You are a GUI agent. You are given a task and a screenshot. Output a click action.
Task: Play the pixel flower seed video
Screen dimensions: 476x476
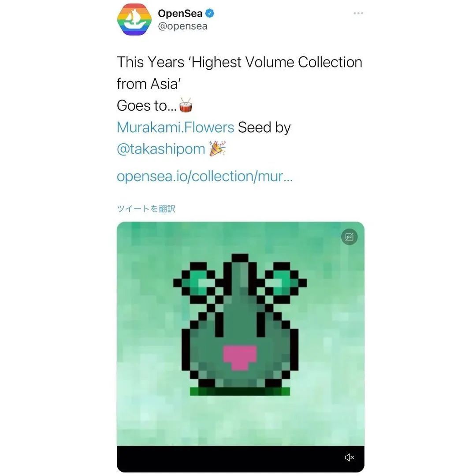[241, 334]
